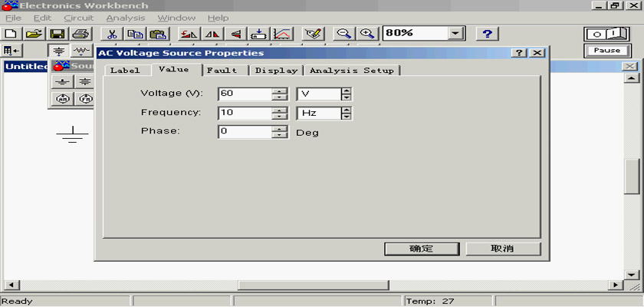Open the Help menu
Viewport: 644px width, 307px height.
click(x=218, y=18)
